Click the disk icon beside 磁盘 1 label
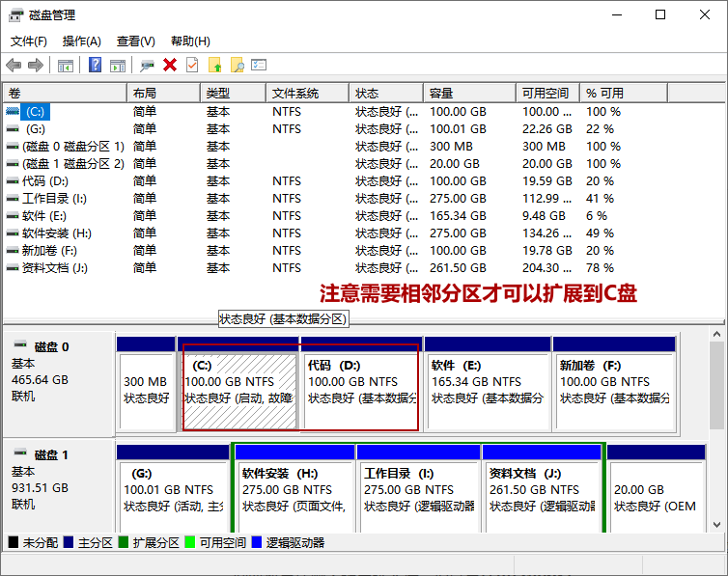The width and height of the screenshot is (728, 576). (x=20, y=453)
